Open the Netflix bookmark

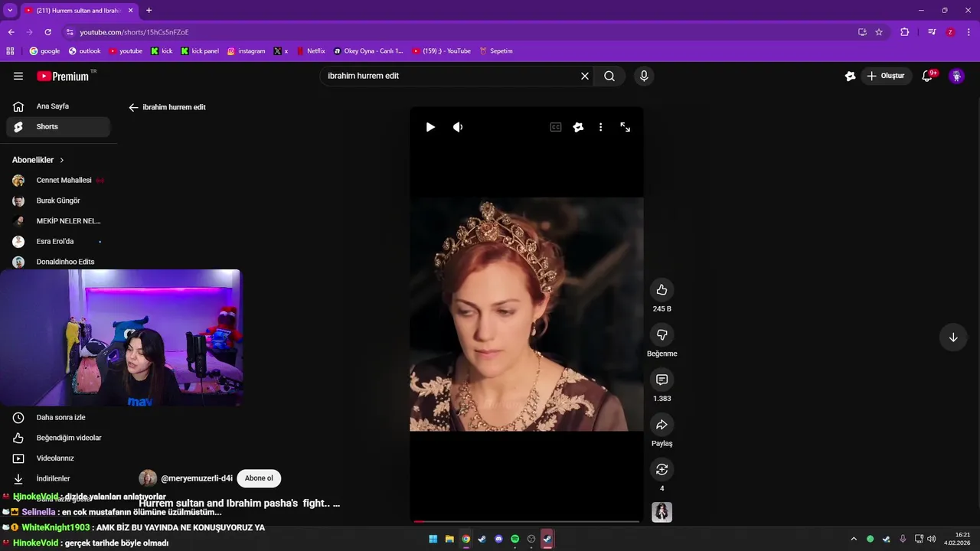[x=311, y=51]
